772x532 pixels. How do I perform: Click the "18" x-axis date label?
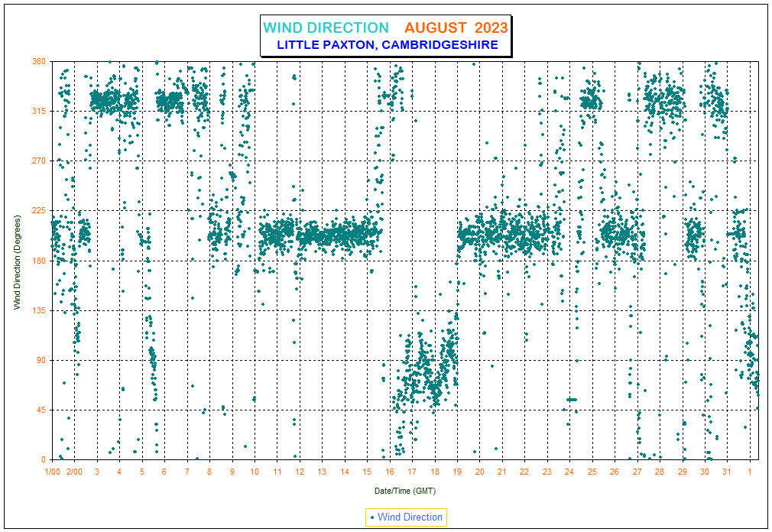pyautogui.click(x=435, y=472)
